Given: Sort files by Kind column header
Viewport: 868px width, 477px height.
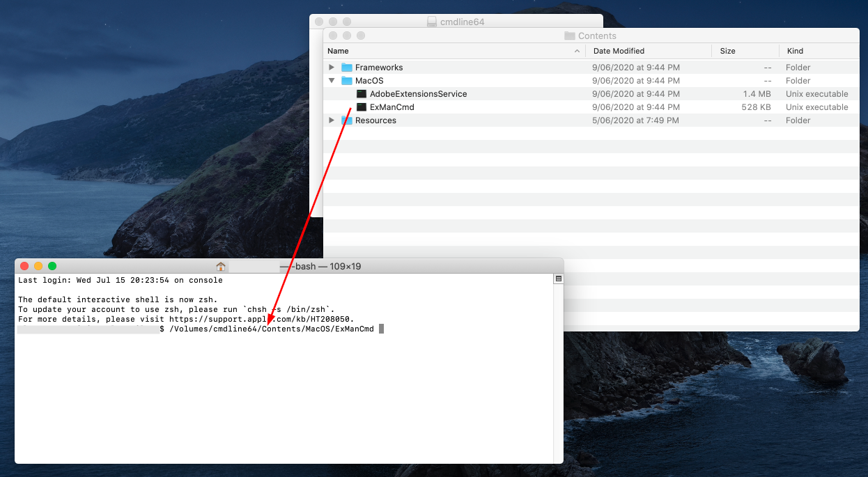Looking at the screenshot, I should pos(795,51).
